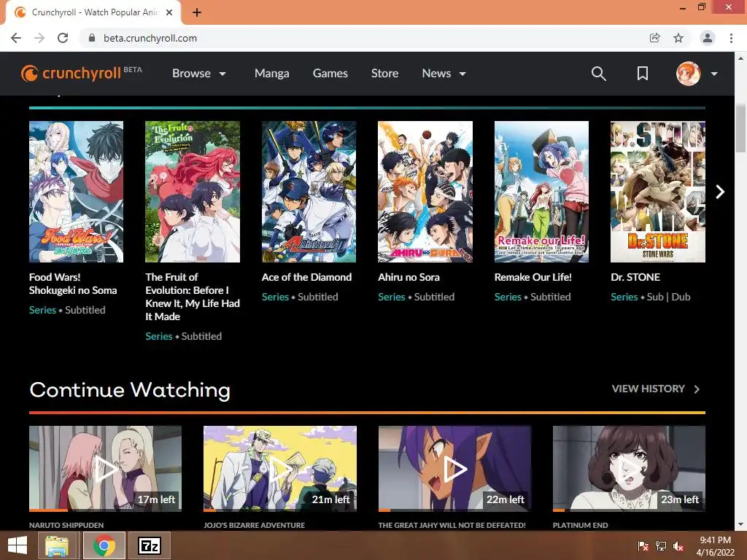Open Remake Our Life! poster
Viewport: 747px width, 560px height.
pyautogui.click(x=541, y=192)
